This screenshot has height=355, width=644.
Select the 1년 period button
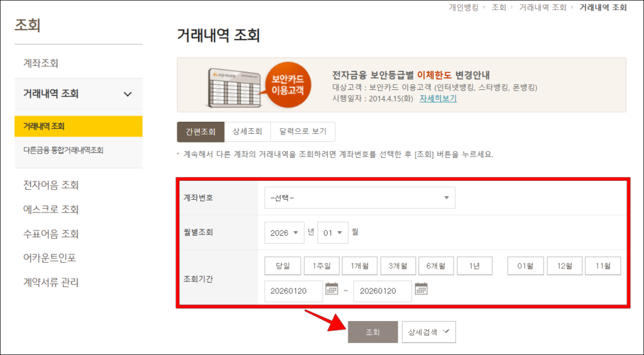tap(474, 266)
